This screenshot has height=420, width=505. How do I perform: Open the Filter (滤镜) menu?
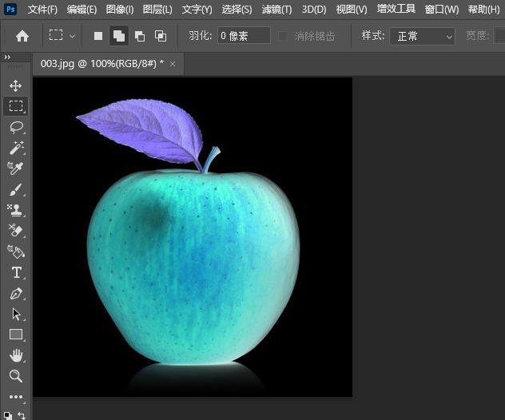click(277, 10)
